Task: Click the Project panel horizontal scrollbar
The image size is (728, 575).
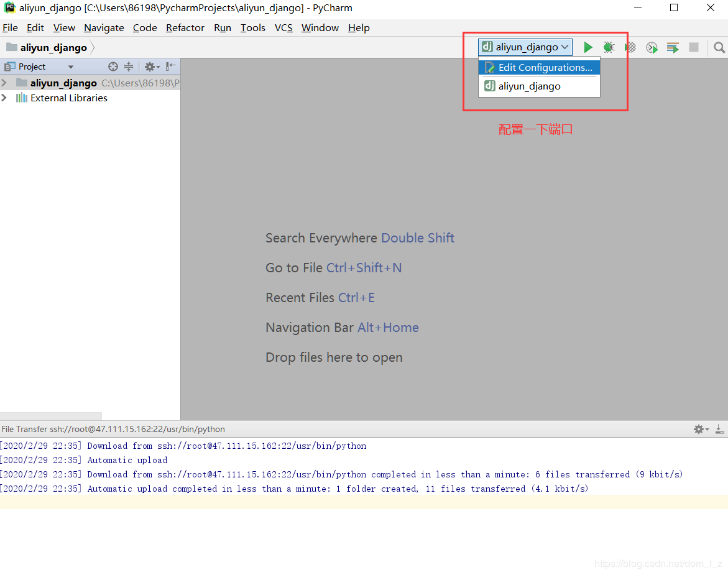Action: point(50,416)
